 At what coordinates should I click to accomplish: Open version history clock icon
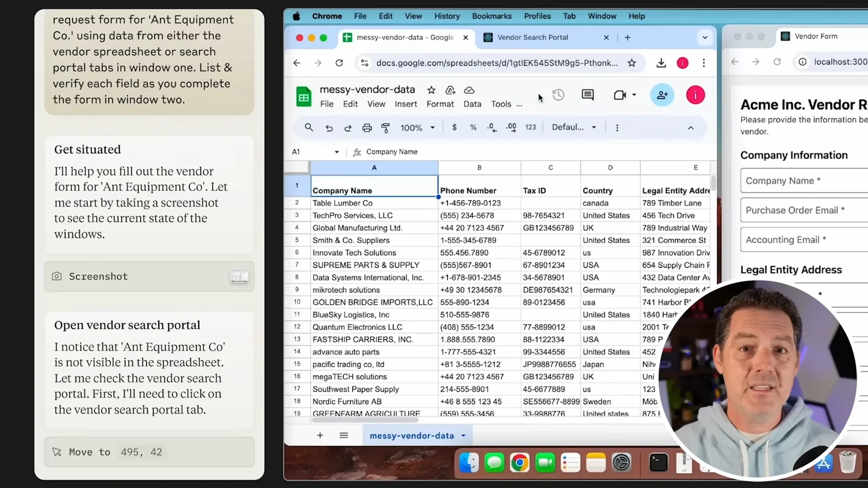(x=558, y=95)
